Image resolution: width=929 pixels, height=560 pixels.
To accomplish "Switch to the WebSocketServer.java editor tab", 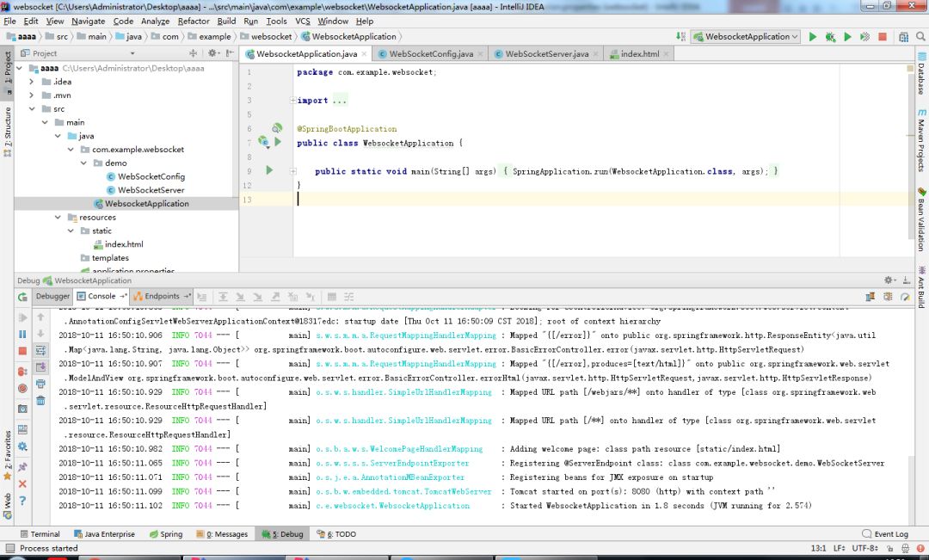I will [x=546, y=53].
